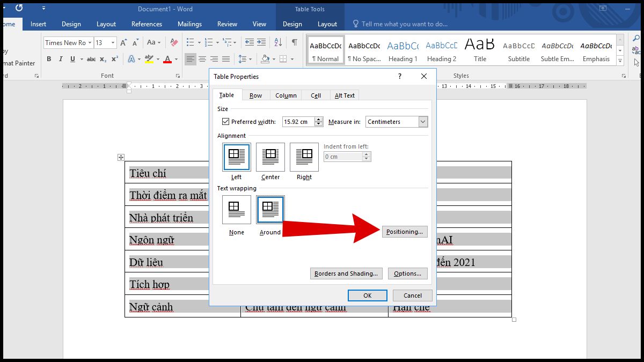Increase preferred width with the up spinner arrow

pos(319,120)
